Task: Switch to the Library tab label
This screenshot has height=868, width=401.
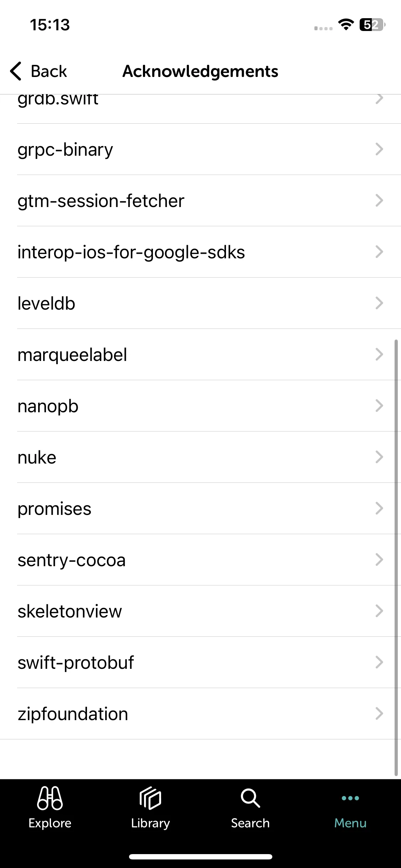Action: point(150,823)
